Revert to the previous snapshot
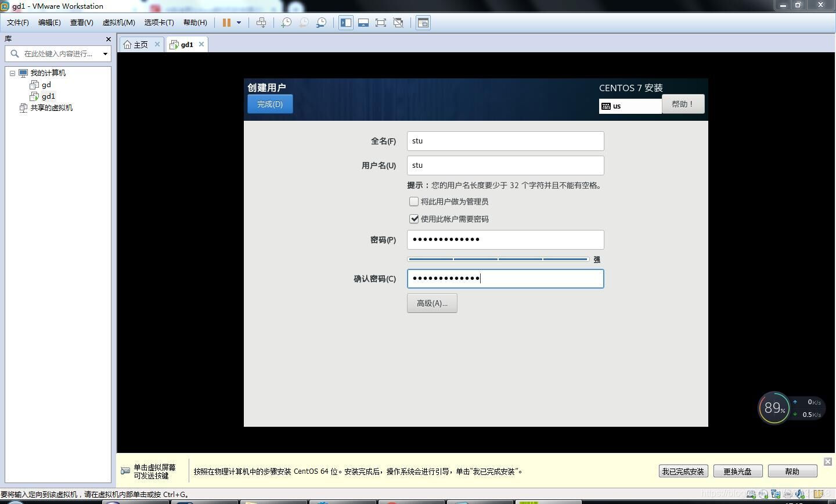Viewport: 836px width, 504px height. click(304, 23)
